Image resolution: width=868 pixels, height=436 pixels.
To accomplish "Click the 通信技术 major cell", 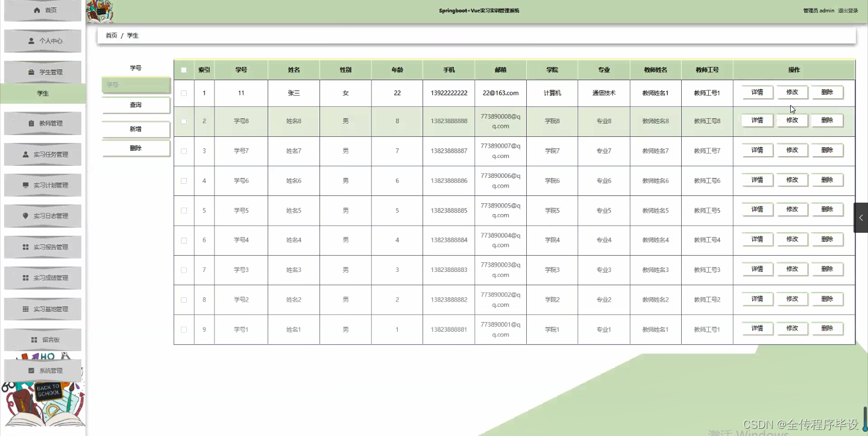I will 604,93.
